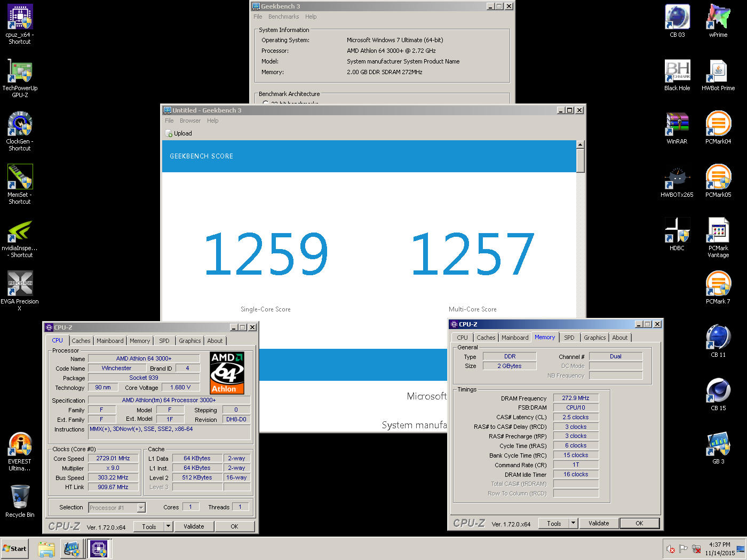Open the Help menu in the back Geekbench 3 window

click(311, 17)
